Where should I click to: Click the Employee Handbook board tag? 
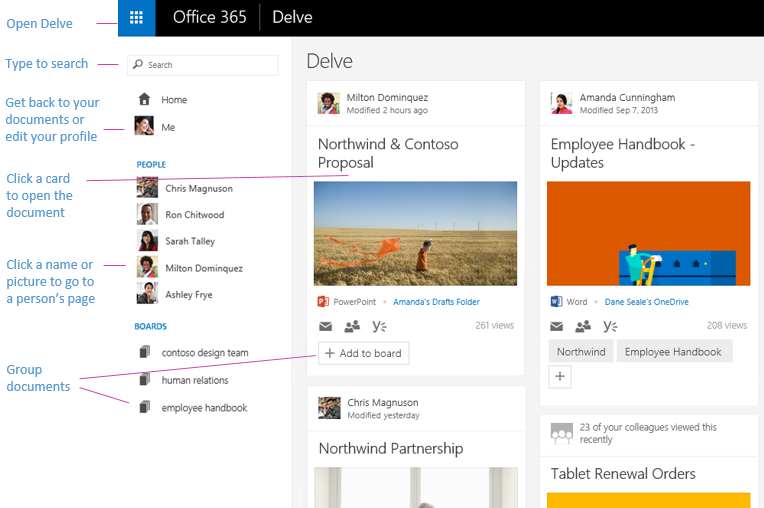click(x=674, y=352)
